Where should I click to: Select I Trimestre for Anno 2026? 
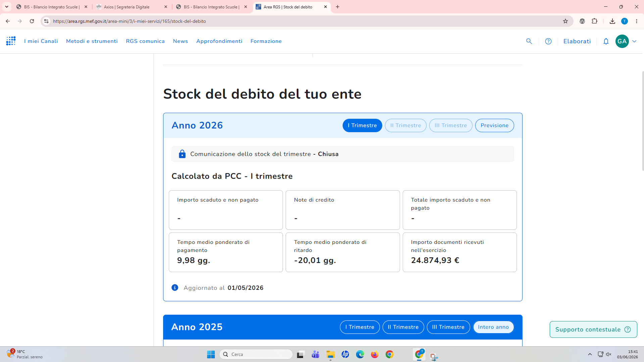pyautogui.click(x=362, y=125)
